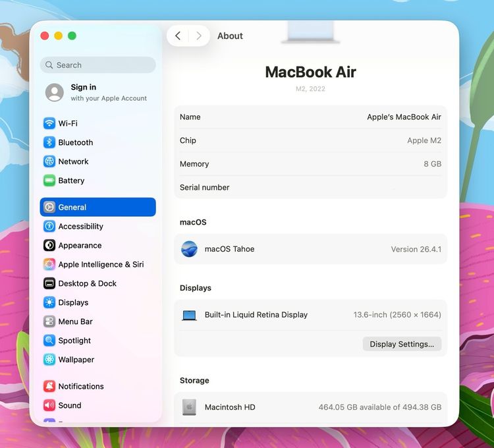Viewport: 494px width, 448px height.
Task: Open Wi-Fi settings pane
Action: coord(97,123)
